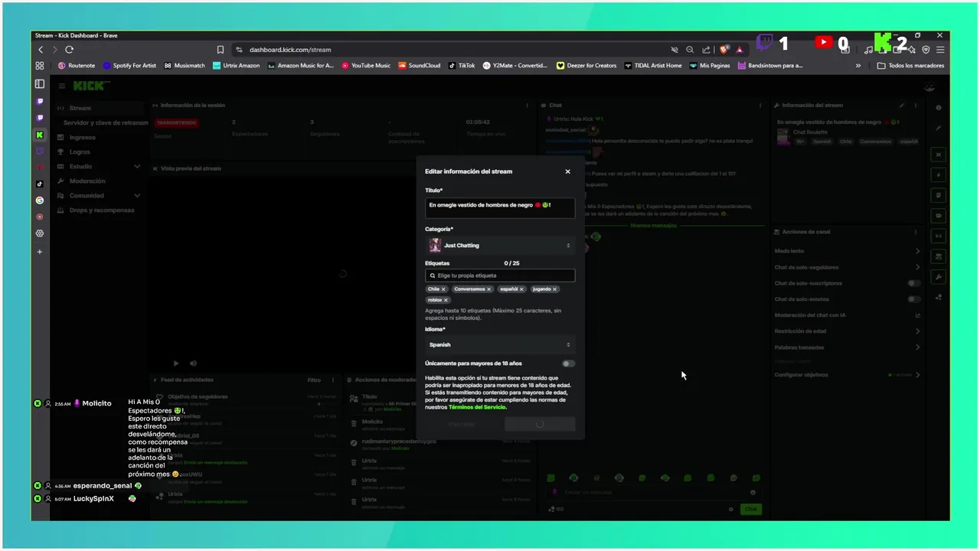
Task: Open the Acciones de canal three-dot menu
Action: pyautogui.click(x=916, y=232)
